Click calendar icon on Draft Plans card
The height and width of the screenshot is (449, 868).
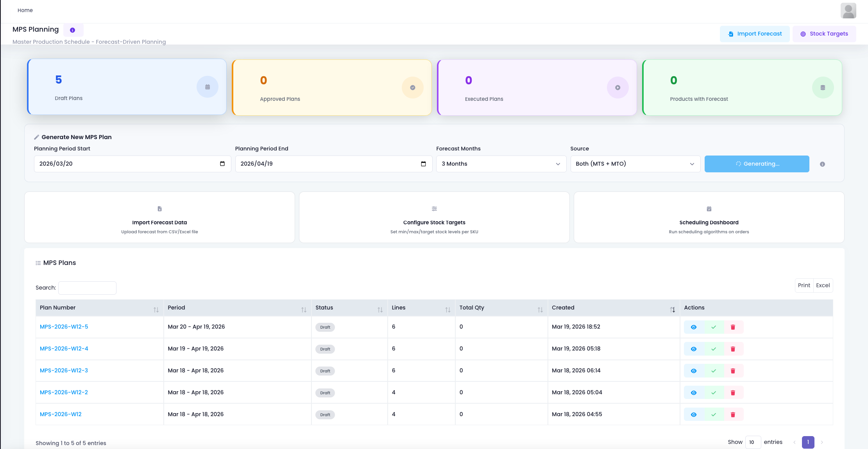coord(208,87)
